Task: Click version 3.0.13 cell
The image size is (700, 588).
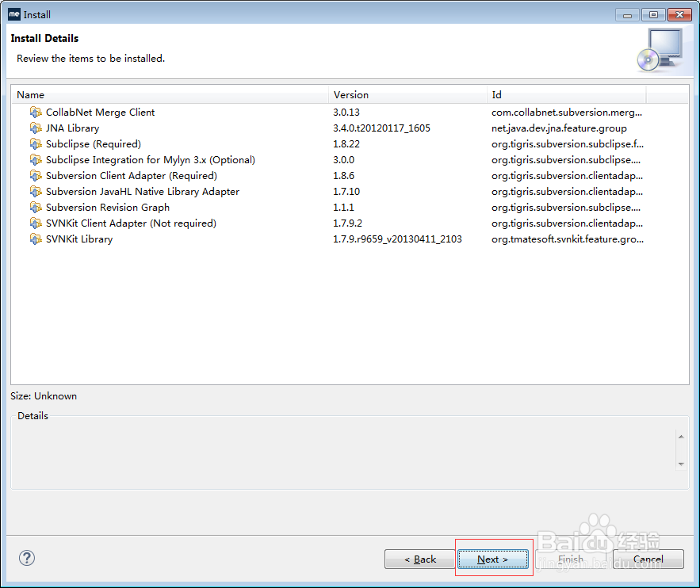Action: [x=346, y=113]
